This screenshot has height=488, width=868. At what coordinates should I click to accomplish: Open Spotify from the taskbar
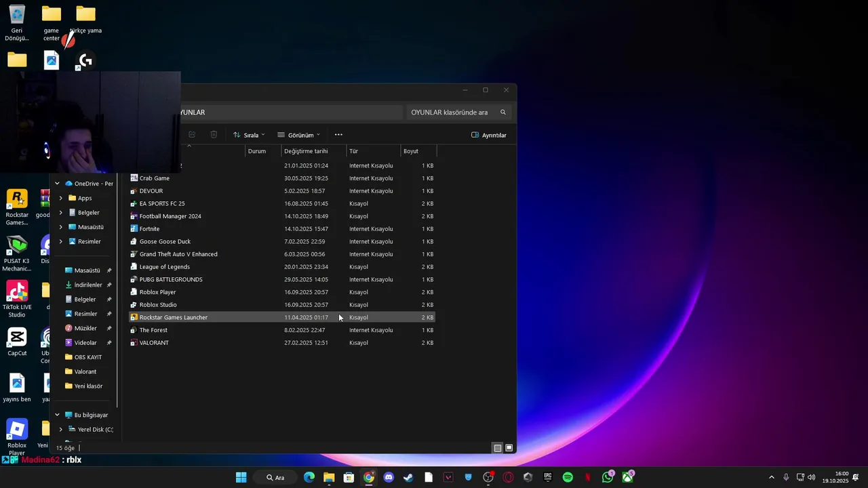568,477
